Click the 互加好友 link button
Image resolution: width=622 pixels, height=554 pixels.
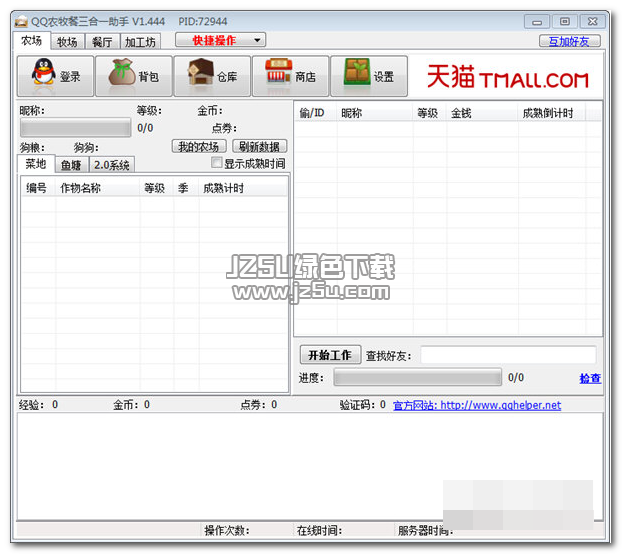(569, 41)
